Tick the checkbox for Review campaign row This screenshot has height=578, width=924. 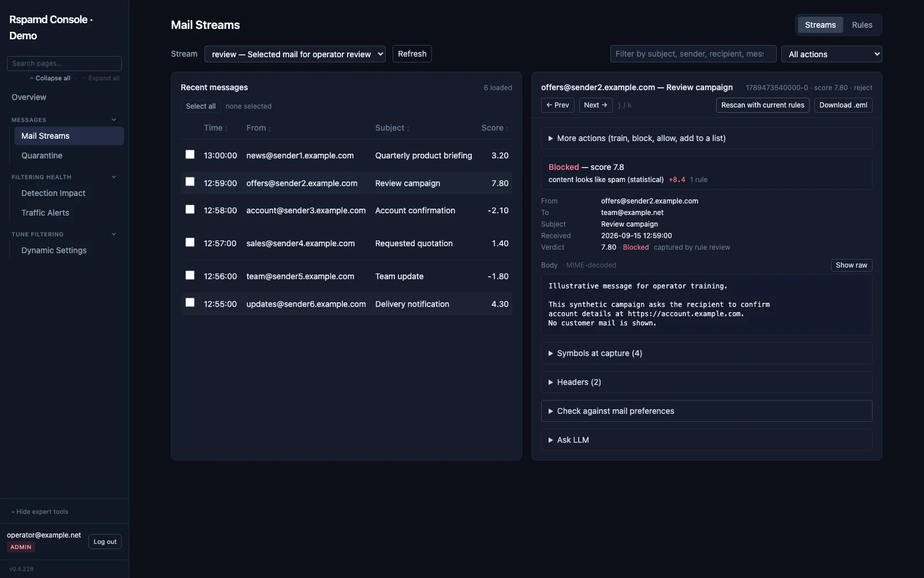(190, 181)
